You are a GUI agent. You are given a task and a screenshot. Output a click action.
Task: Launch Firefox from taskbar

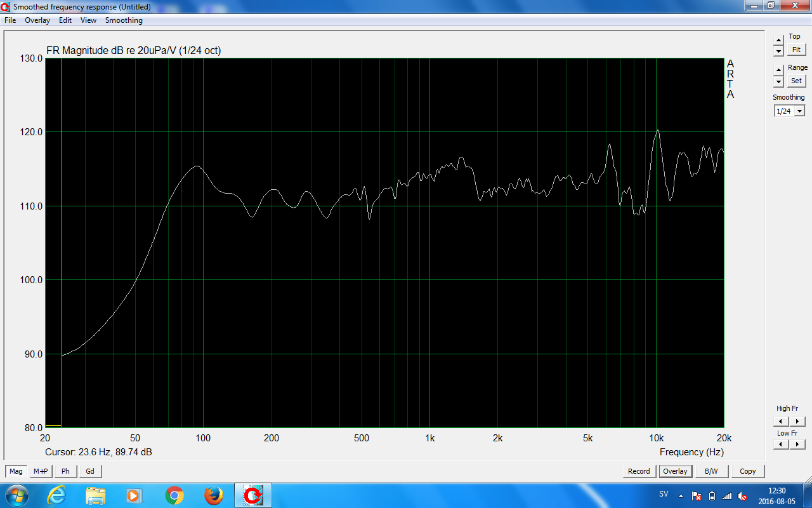pos(213,495)
